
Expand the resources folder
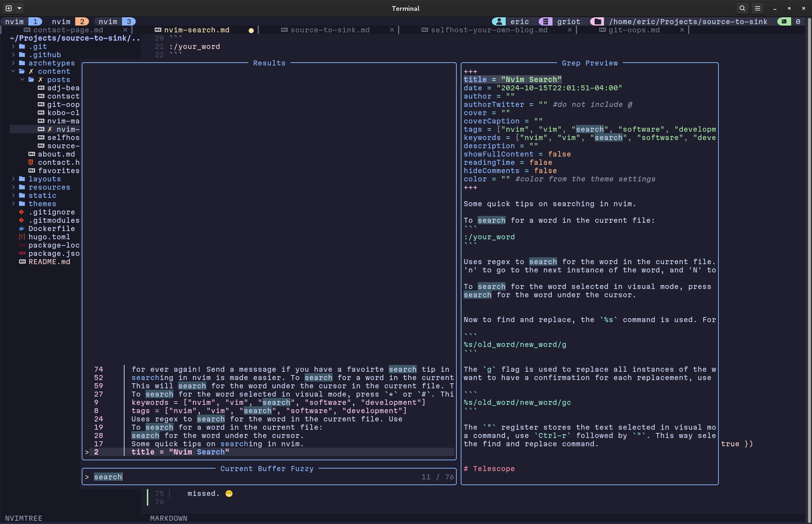tap(13, 187)
